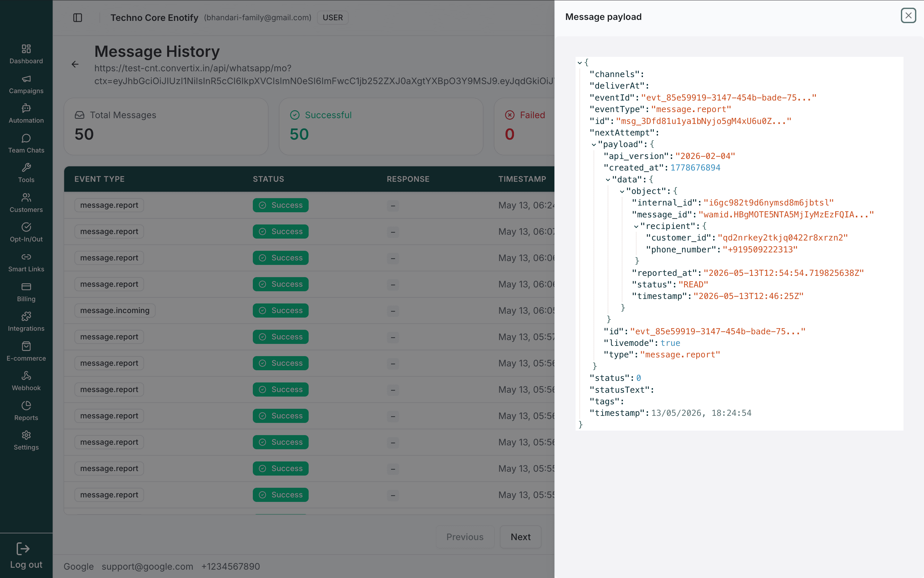Select the internal_id value i6gc982t9d6nymsd8m6jbtsl
Image resolution: width=924 pixels, height=578 pixels.
click(x=769, y=203)
